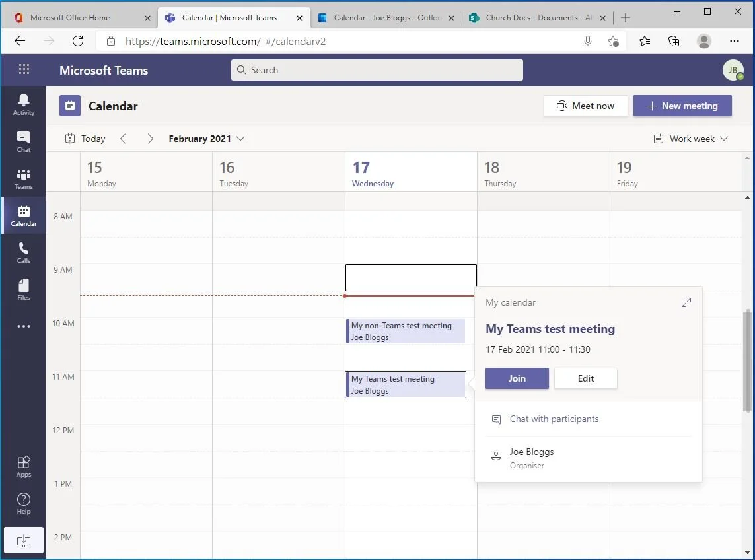Screen dimensions: 755x560
Task: Reload the page with refresh icon
Action: [x=78, y=41]
